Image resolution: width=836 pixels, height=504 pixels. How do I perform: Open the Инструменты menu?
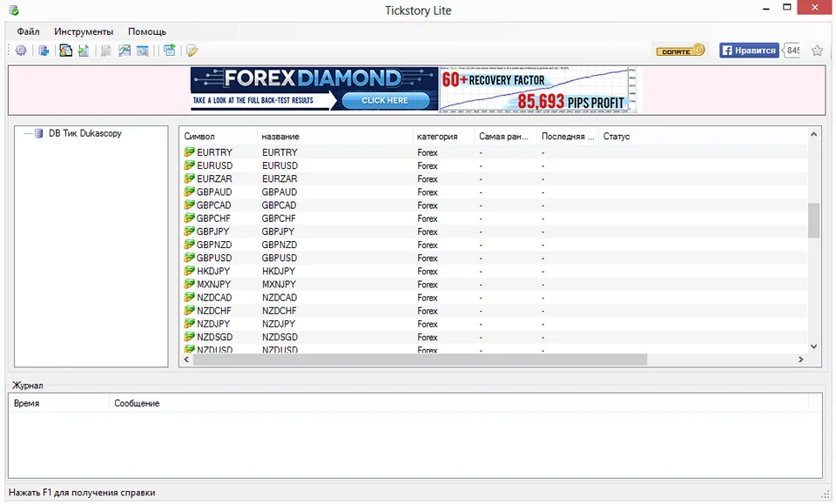84,31
